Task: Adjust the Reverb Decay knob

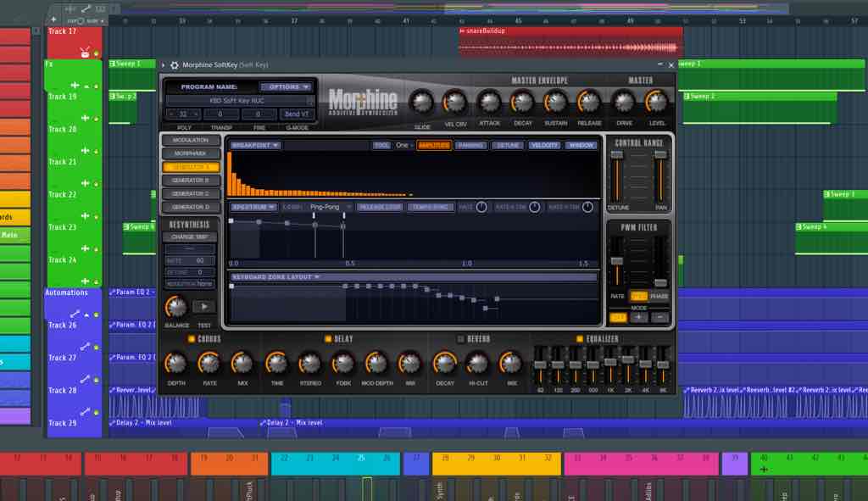Action: 444,363
